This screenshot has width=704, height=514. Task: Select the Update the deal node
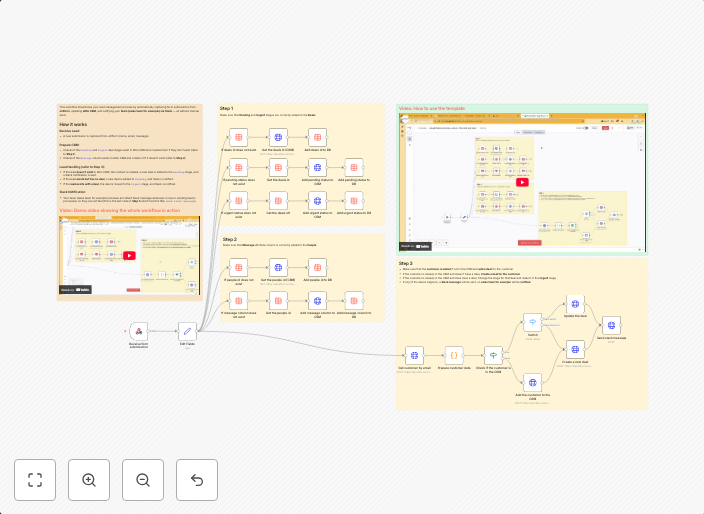click(575, 303)
